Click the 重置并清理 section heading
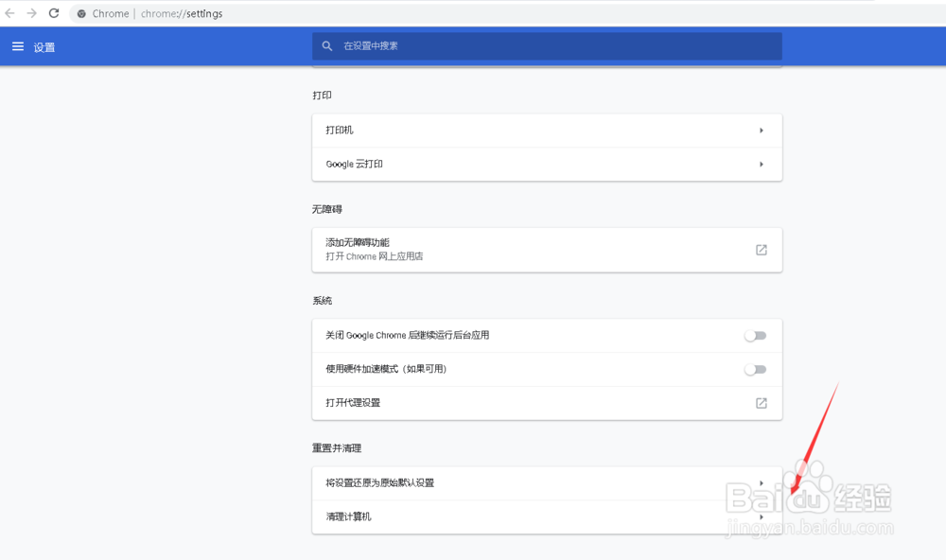The image size is (946, 560). [337, 448]
